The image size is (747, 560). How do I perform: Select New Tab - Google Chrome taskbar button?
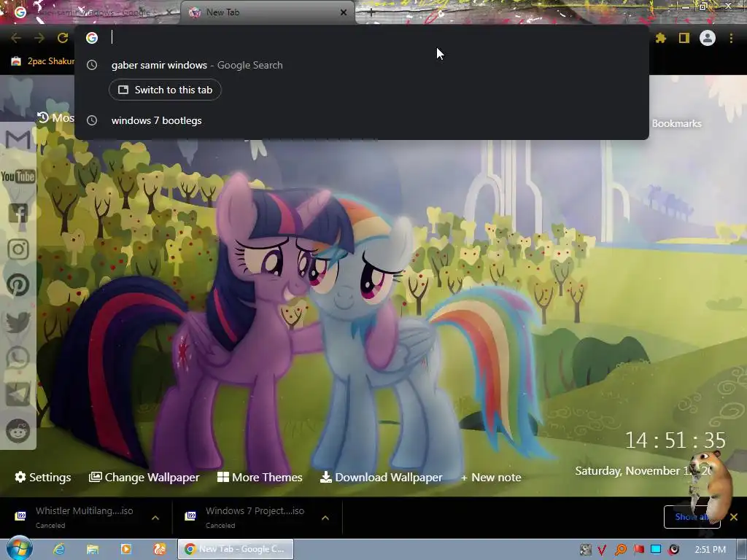[236, 549]
